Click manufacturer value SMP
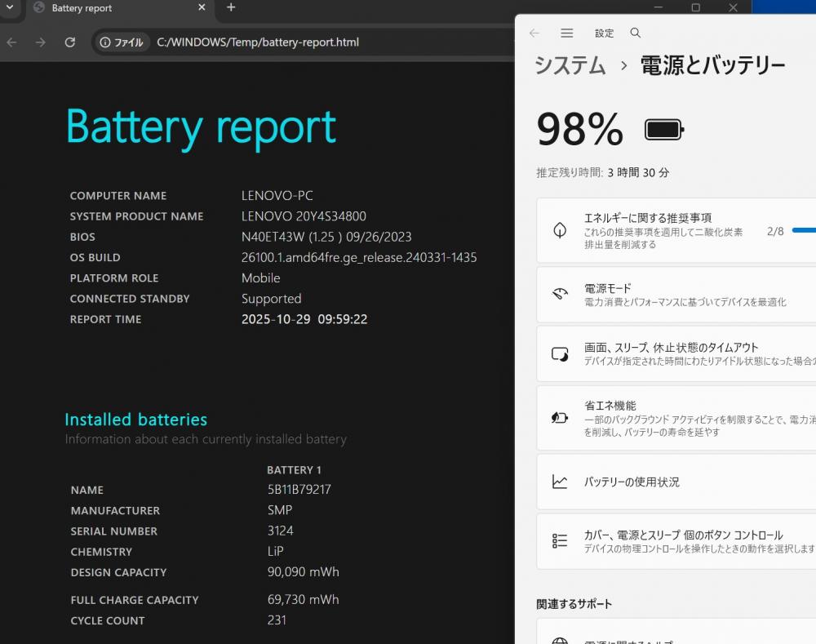816x644 pixels. pos(279,510)
